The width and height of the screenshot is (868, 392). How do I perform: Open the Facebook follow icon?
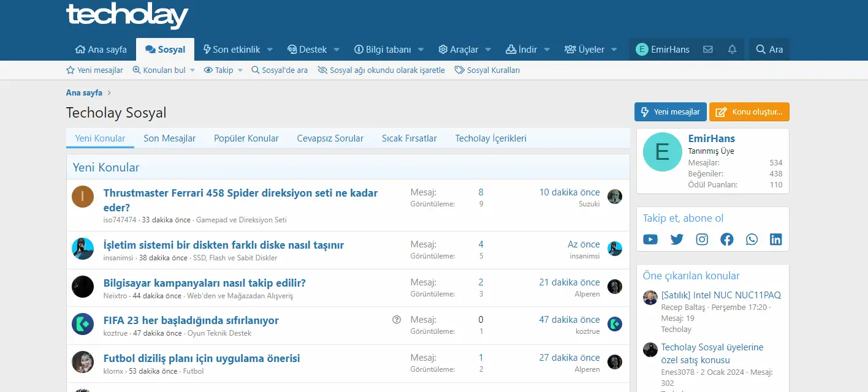[x=727, y=239]
